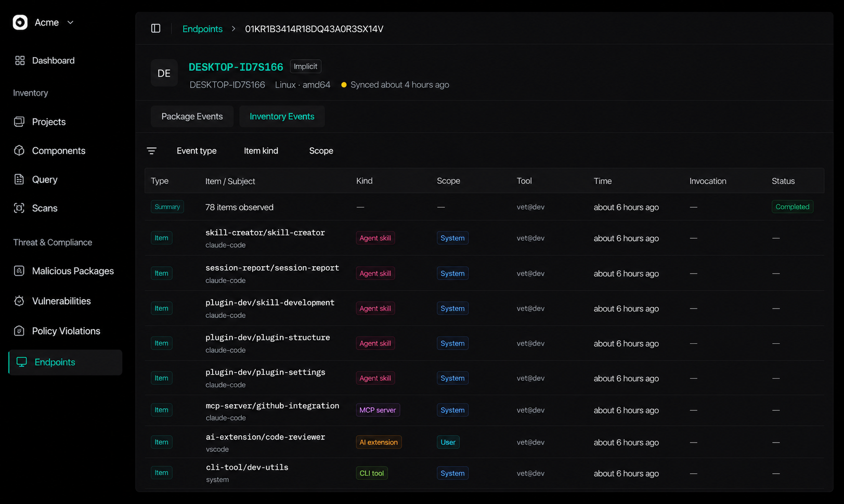Open Query in sidebar
This screenshot has height=504, width=844.
pyautogui.click(x=45, y=179)
